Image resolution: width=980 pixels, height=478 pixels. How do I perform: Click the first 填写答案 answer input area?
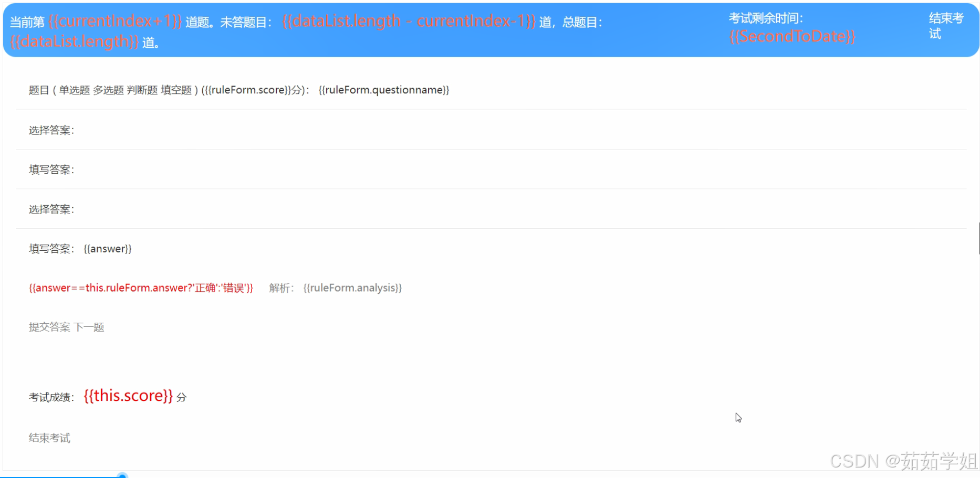[51, 169]
